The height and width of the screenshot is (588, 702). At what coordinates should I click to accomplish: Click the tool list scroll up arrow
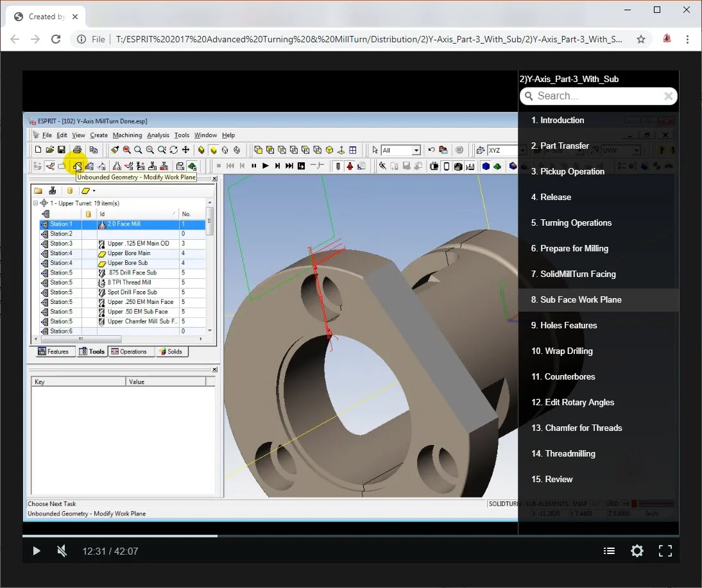[210, 203]
